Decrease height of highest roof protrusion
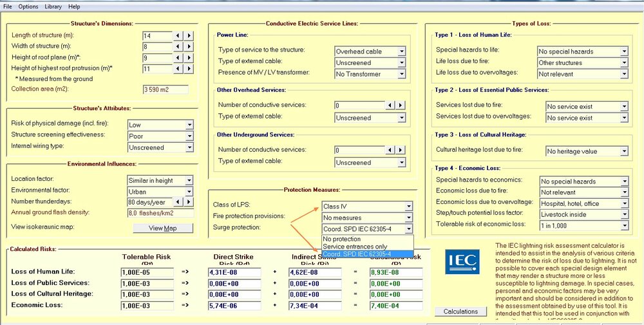The width and height of the screenshot is (644, 325). [178, 69]
